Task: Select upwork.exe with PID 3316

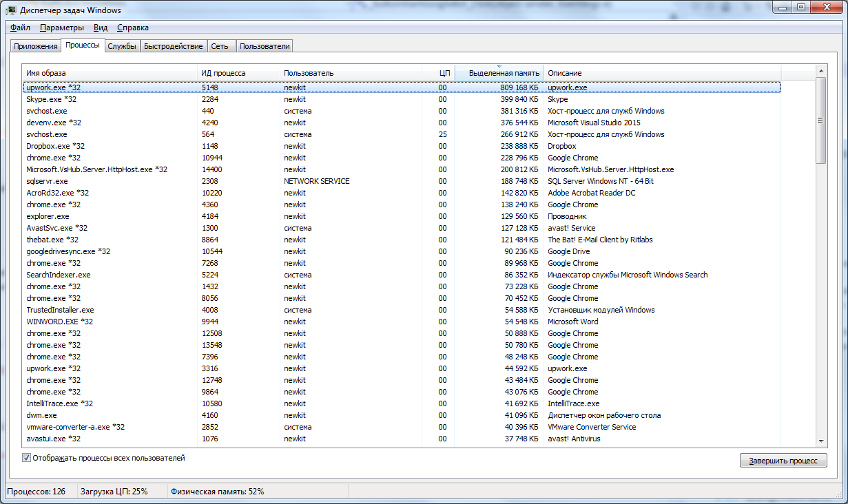Action: 402,368
